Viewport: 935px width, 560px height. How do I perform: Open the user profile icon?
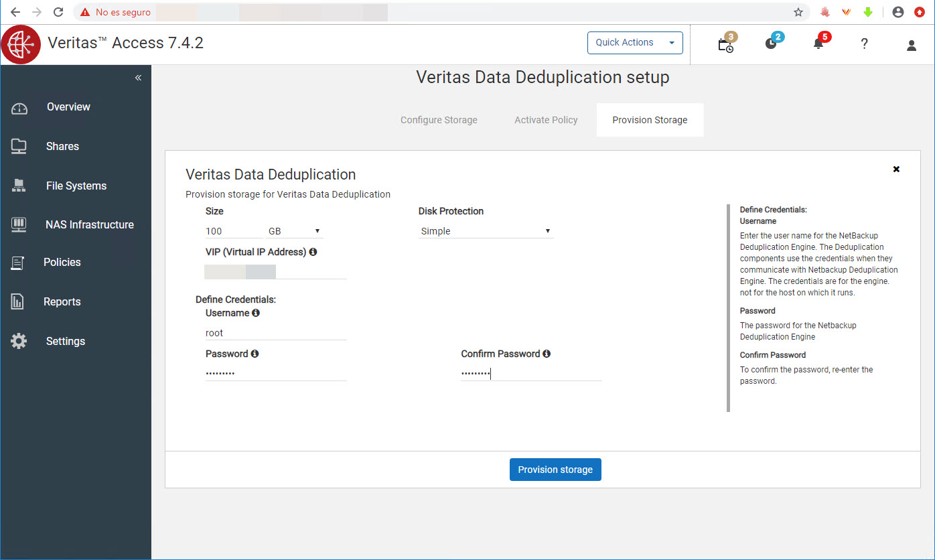(912, 46)
